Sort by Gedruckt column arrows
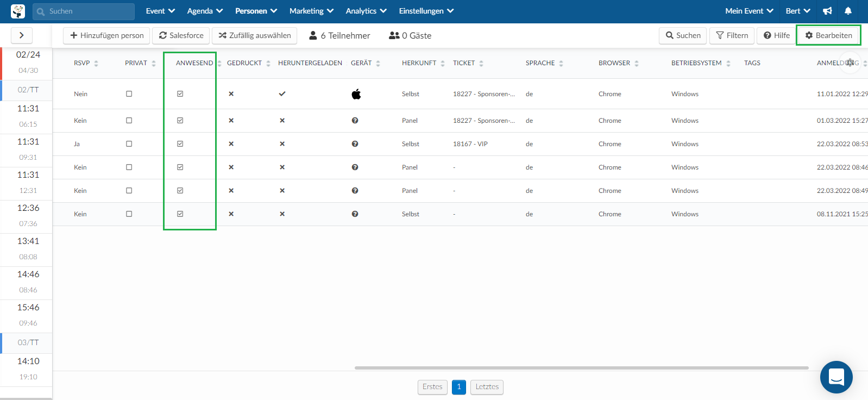The height and width of the screenshot is (400, 868). pos(268,64)
